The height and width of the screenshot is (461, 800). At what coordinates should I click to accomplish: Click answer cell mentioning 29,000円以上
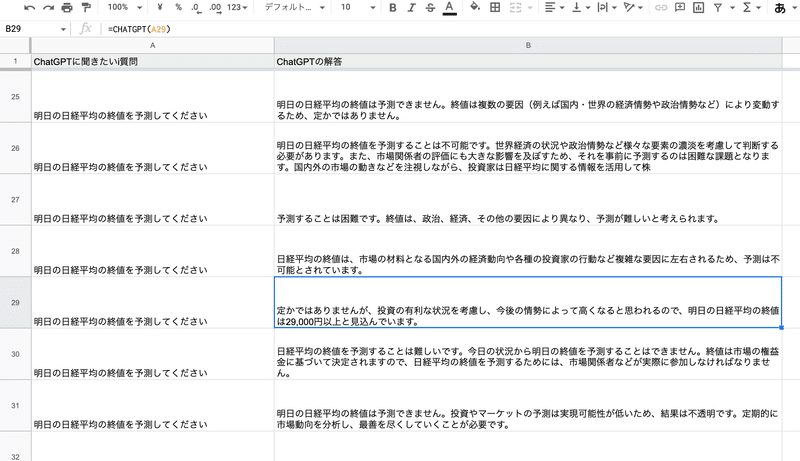(528, 302)
